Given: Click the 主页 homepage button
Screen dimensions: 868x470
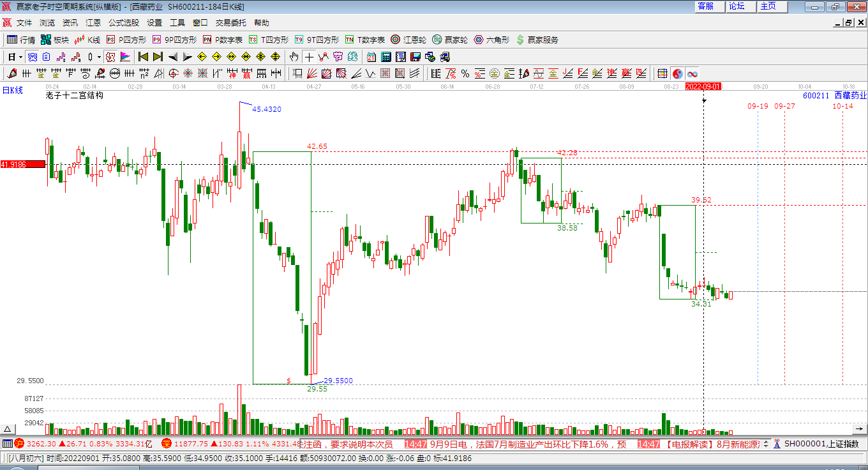Looking at the screenshot, I should [x=772, y=6].
